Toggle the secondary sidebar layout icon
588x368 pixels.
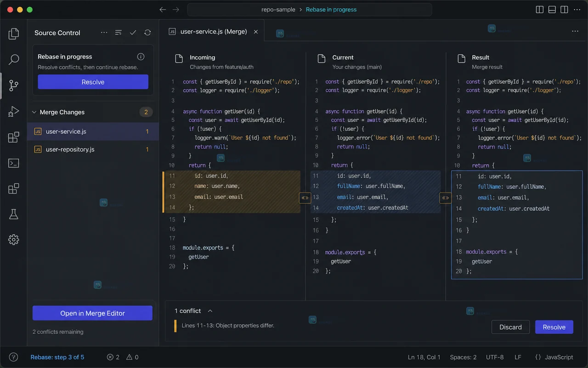click(x=565, y=10)
